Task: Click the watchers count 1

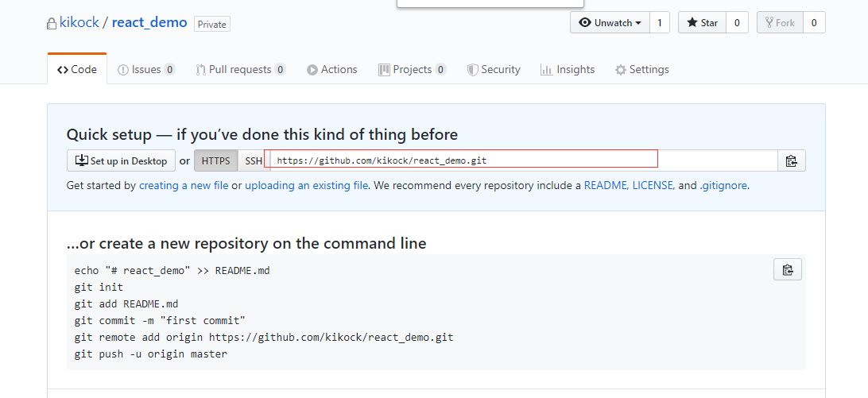Action: tap(659, 23)
